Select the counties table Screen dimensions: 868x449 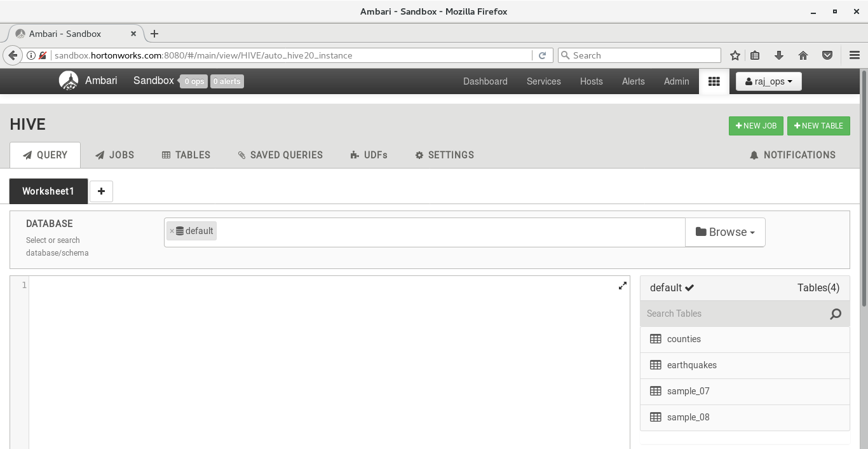745,340
